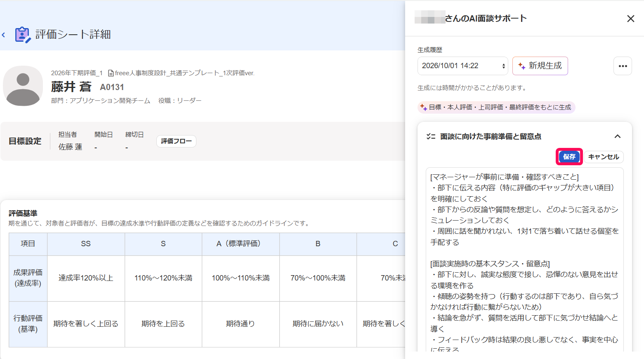The width and height of the screenshot is (644, 359).
Task: Click the 期待を上回る cell
Action: [x=163, y=324]
